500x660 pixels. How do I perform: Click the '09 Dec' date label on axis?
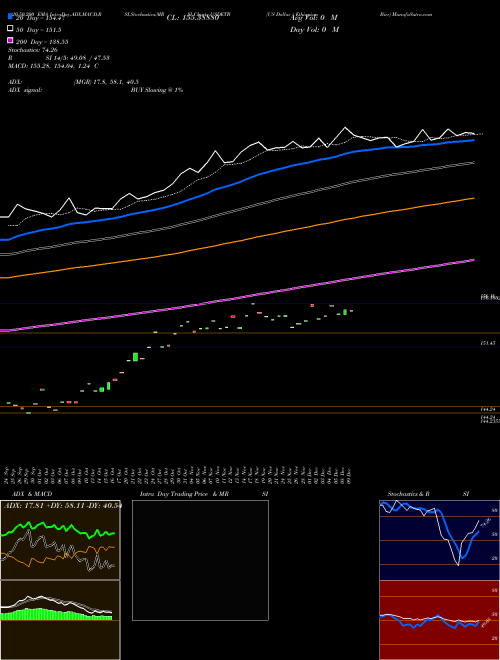tap(348, 475)
